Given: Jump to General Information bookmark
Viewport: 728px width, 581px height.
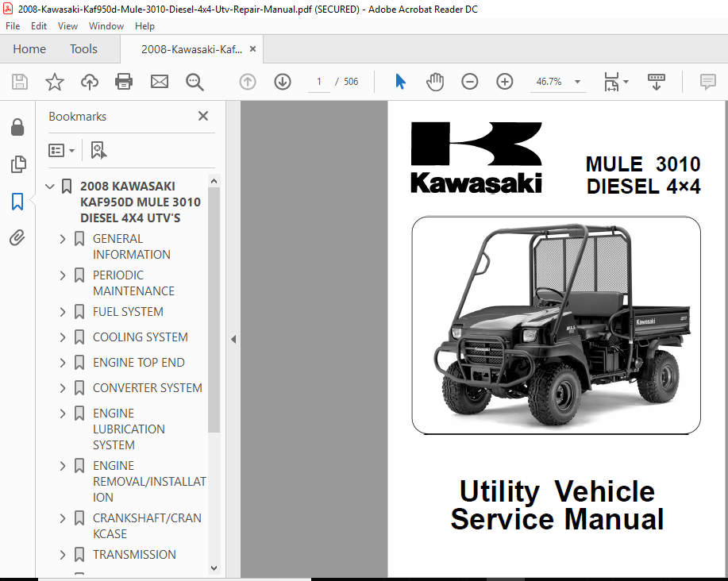Looking at the screenshot, I should click(x=132, y=246).
